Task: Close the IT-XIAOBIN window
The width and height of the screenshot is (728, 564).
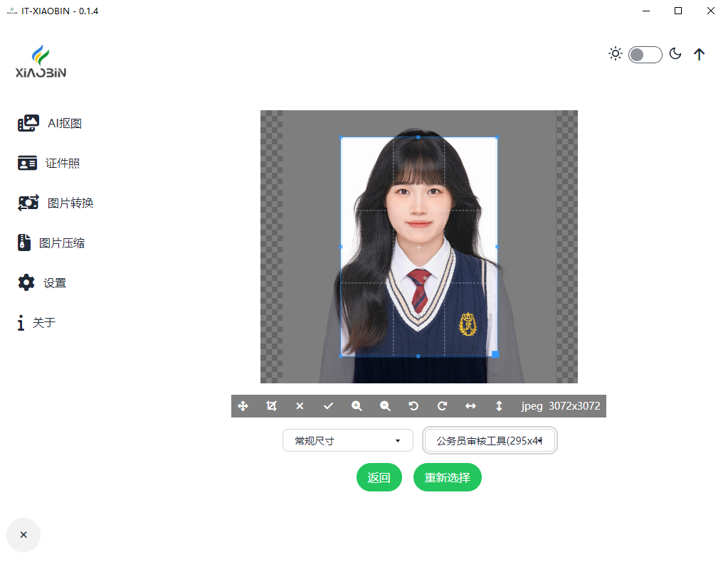Action: click(711, 11)
